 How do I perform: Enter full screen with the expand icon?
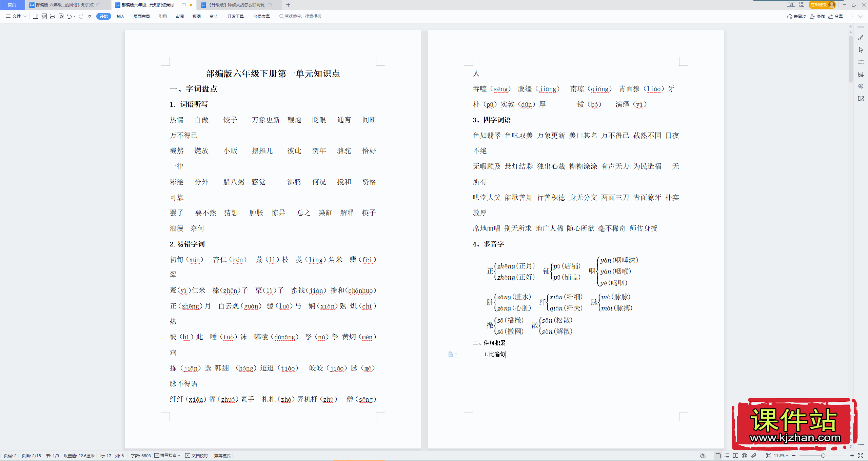tap(861, 456)
